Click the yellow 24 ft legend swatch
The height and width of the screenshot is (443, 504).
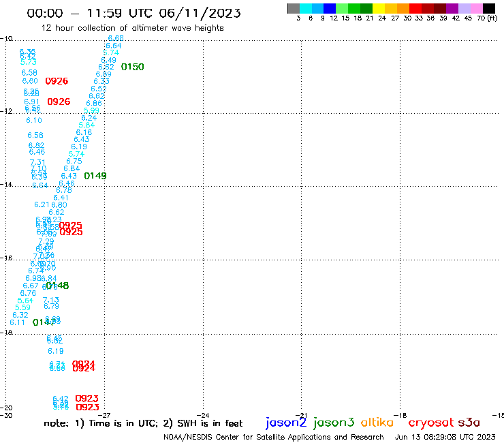[379, 8]
